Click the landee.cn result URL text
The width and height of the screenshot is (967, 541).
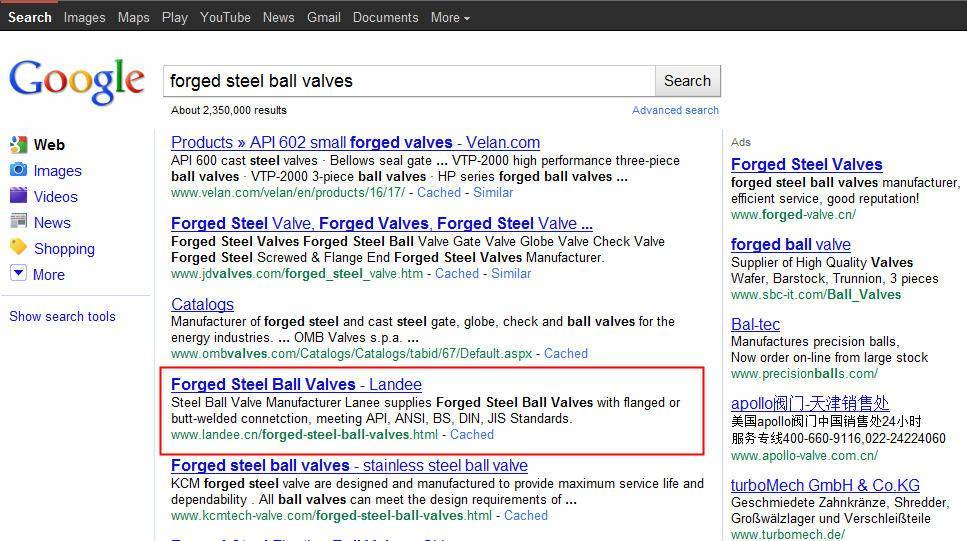tap(304, 434)
